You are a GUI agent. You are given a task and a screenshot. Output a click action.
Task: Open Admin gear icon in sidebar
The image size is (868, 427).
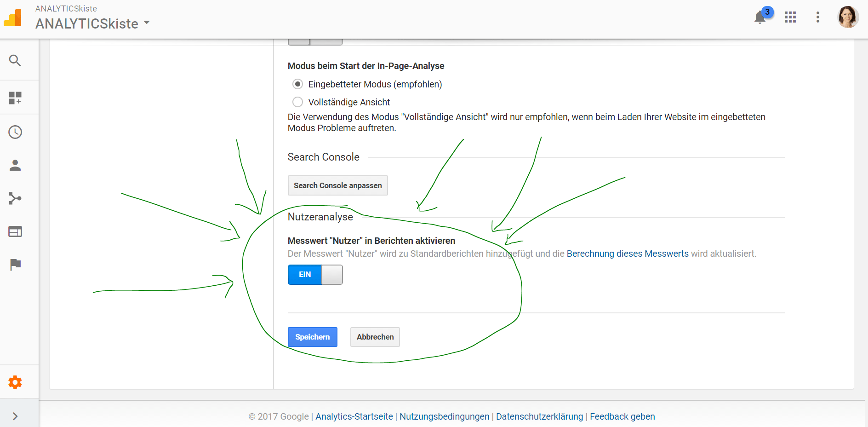(15, 382)
